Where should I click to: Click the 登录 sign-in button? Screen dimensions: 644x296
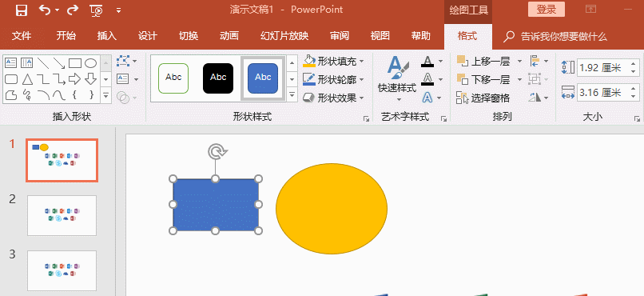pos(547,10)
